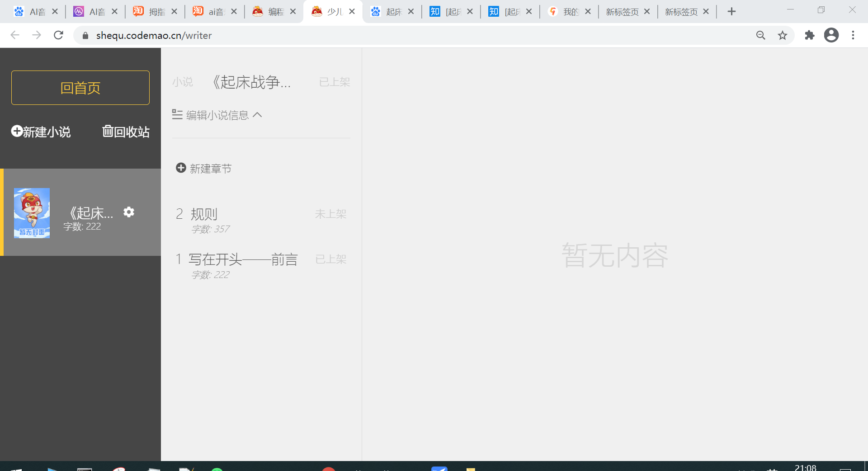868x471 pixels.
Task: Open the zoom magnifier in address bar
Action: tap(761, 35)
